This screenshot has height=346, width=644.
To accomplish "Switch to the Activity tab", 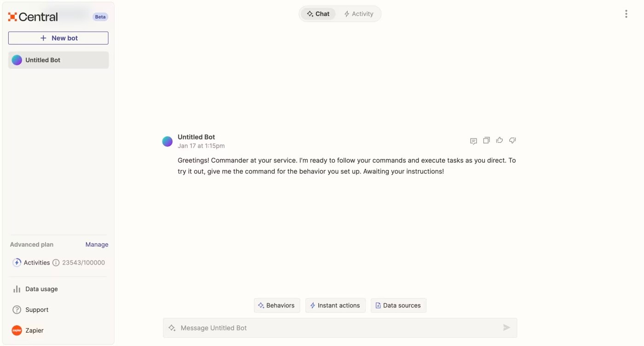I will point(359,14).
